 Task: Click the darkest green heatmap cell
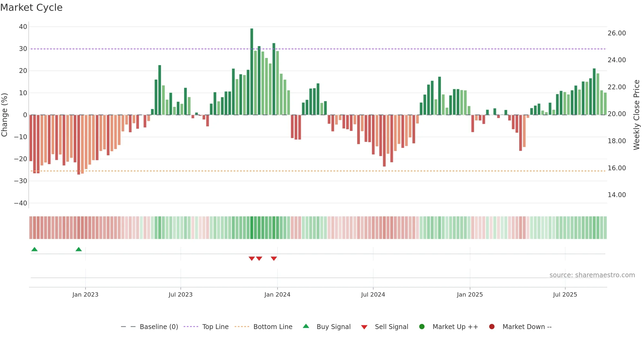point(252,228)
